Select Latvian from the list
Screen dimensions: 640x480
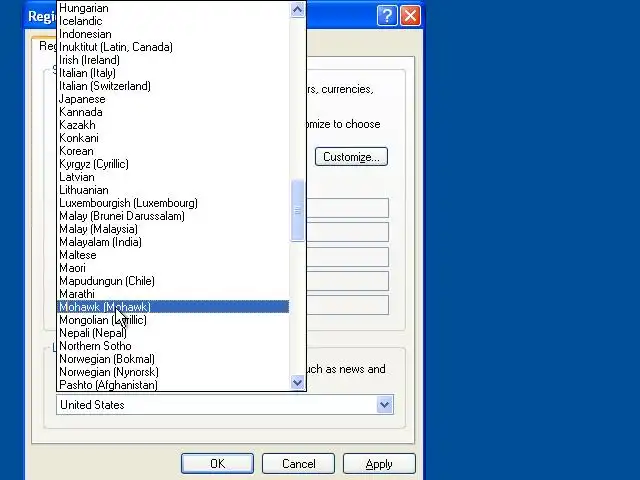173,177
